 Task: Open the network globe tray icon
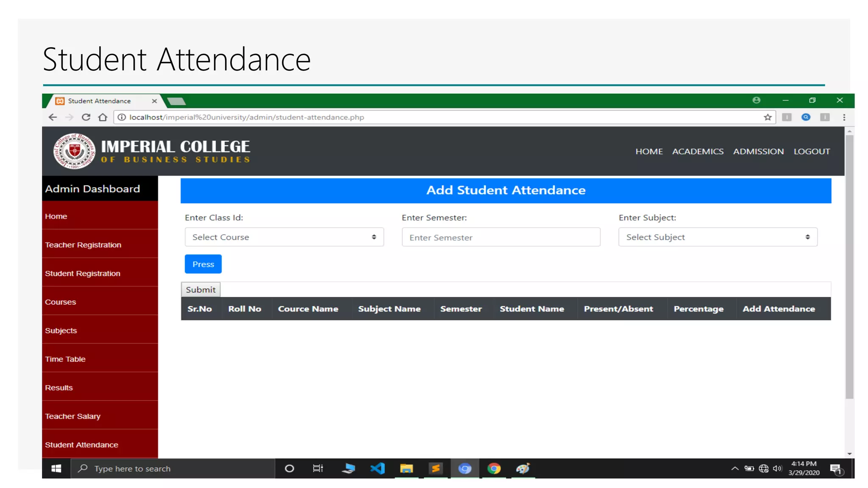coord(763,469)
